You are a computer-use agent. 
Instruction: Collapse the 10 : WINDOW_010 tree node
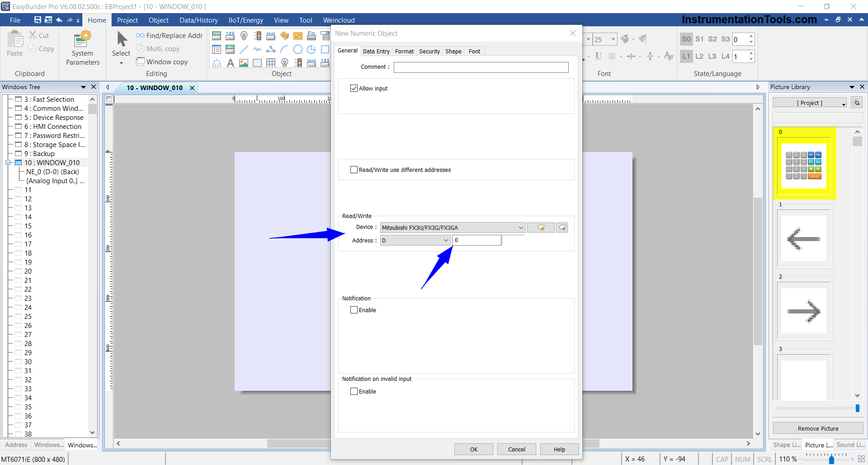[x=8, y=162]
